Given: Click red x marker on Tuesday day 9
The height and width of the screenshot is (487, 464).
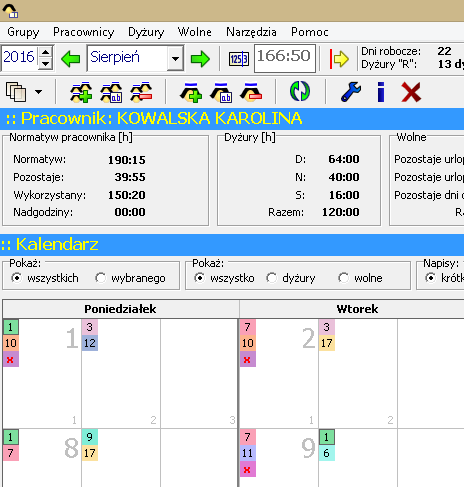Looking at the screenshot, I should click(x=248, y=469).
